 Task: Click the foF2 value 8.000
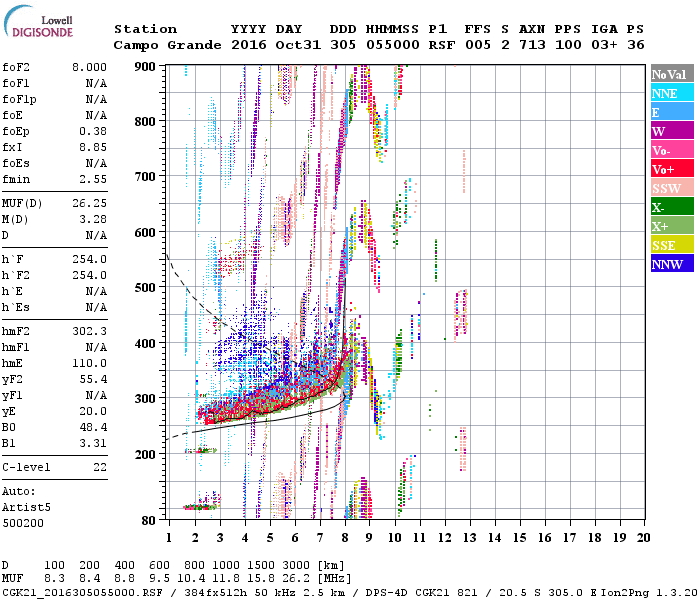click(89, 67)
